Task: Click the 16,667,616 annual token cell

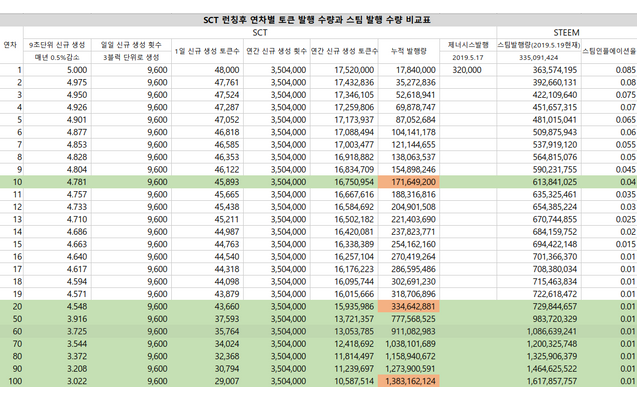Action: coord(354,194)
